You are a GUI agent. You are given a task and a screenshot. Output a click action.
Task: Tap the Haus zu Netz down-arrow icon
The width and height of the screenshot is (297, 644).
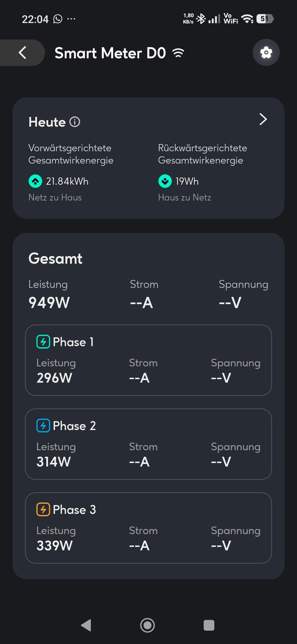[165, 181]
